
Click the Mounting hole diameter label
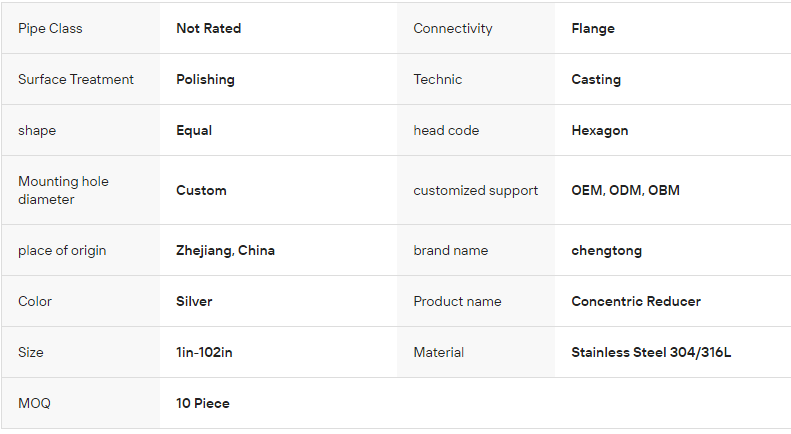63,190
